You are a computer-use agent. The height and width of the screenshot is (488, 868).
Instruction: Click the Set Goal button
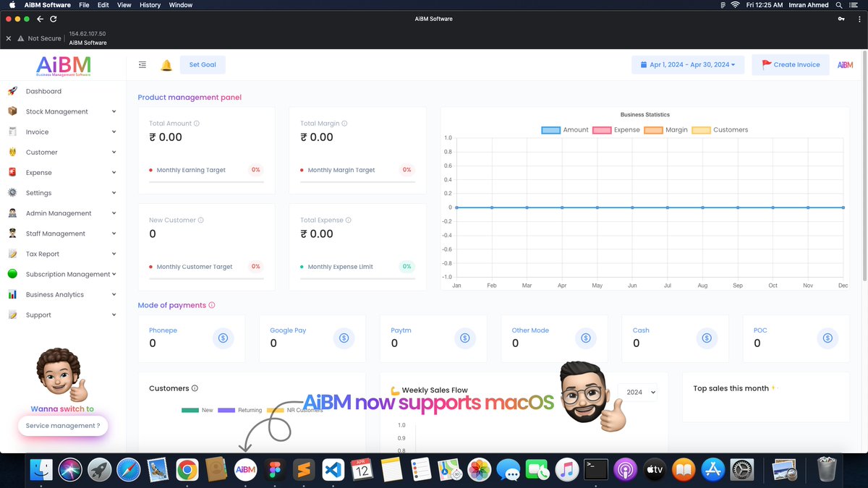pyautogui.click(x=202, y=64)
